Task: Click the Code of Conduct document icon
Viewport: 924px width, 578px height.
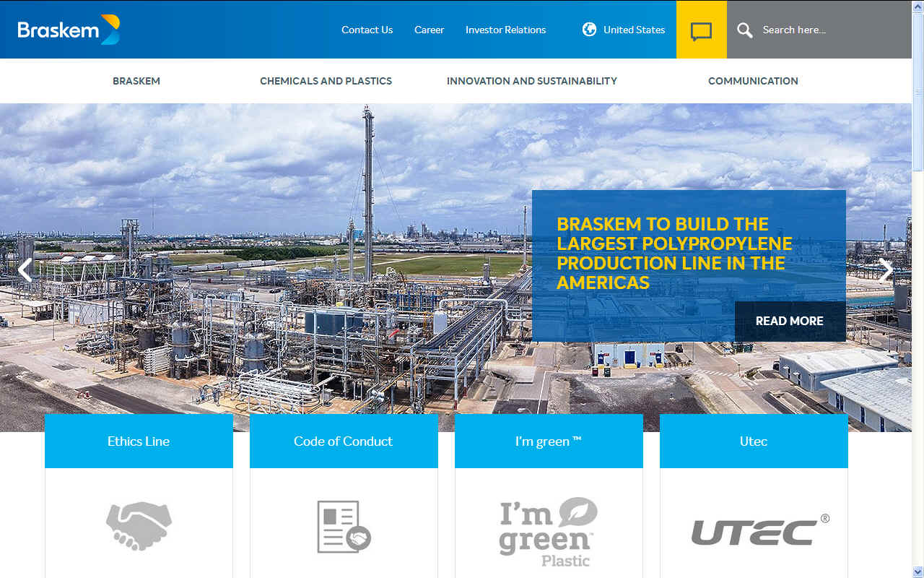Action: tap(344, 527)
